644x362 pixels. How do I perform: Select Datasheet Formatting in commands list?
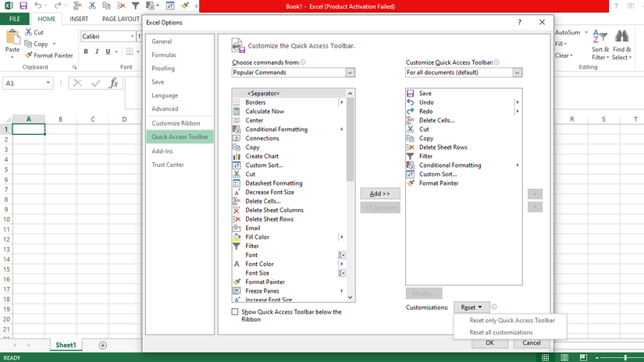(x=289, y=183)
